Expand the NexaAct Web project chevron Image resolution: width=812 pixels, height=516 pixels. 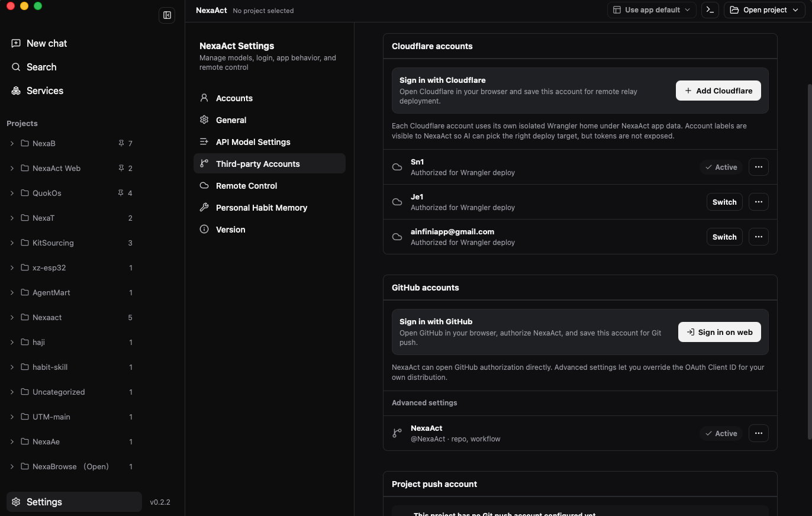tap(12, 168)
